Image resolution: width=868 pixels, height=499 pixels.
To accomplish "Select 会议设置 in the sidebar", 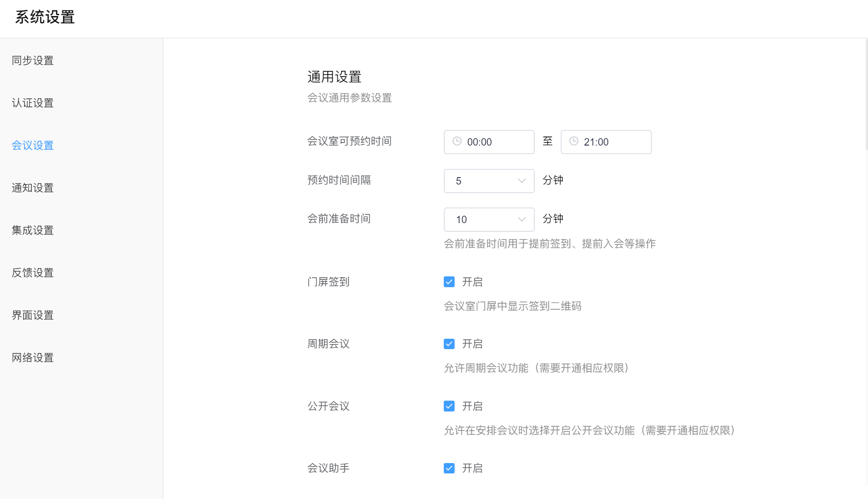I will (33, 146).
